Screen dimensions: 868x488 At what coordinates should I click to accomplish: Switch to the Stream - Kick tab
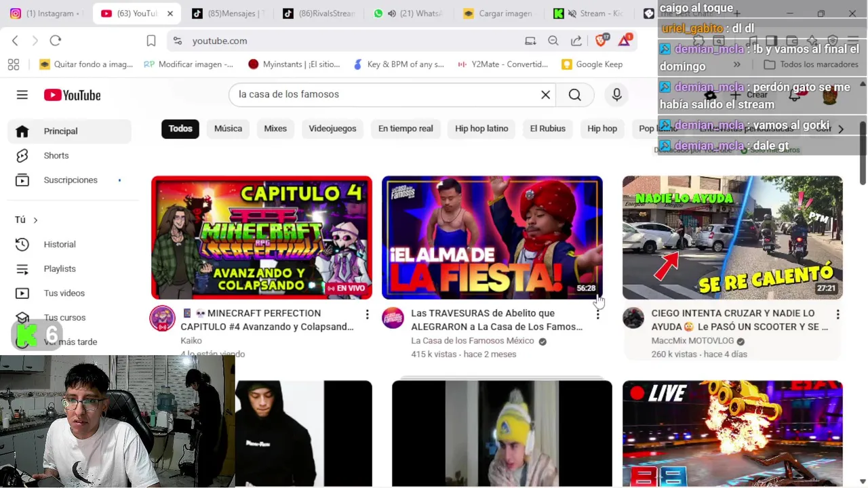(589, 14)
